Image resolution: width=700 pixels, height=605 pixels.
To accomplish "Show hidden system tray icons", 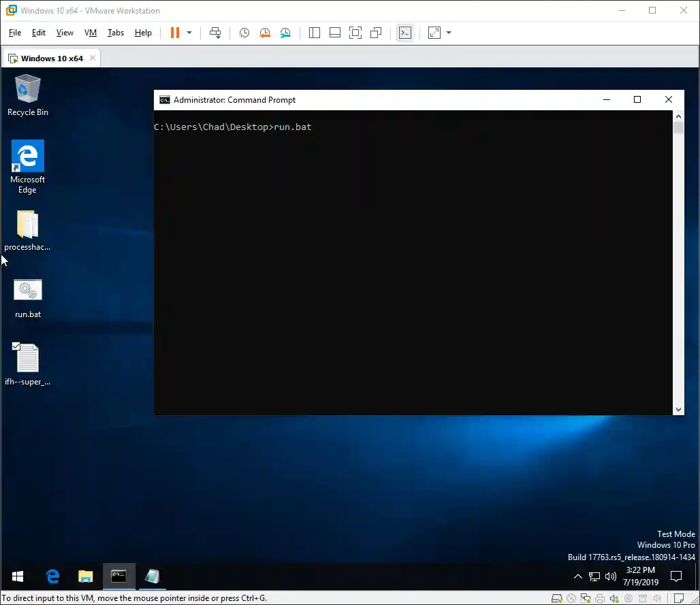I will point(578,576).
